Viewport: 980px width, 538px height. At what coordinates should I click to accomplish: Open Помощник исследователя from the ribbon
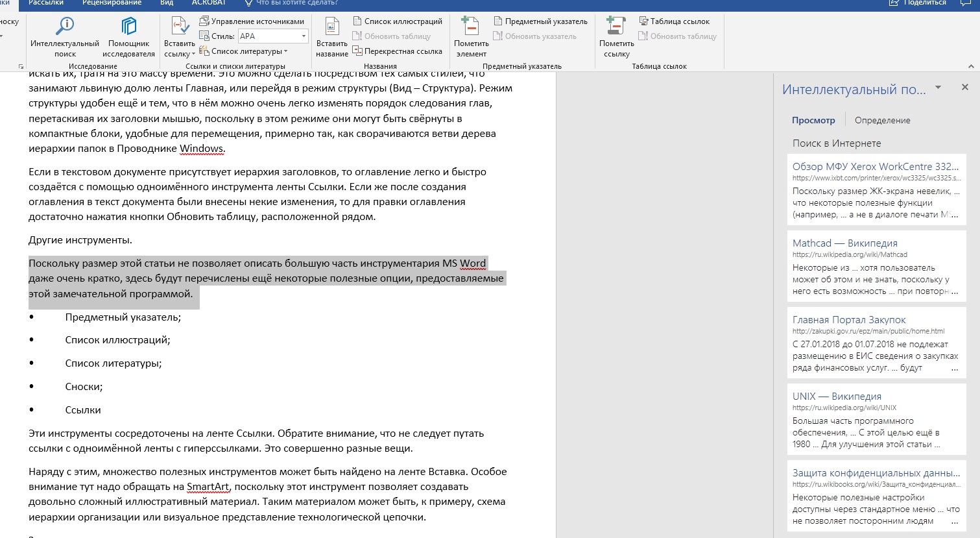(128, 27)
